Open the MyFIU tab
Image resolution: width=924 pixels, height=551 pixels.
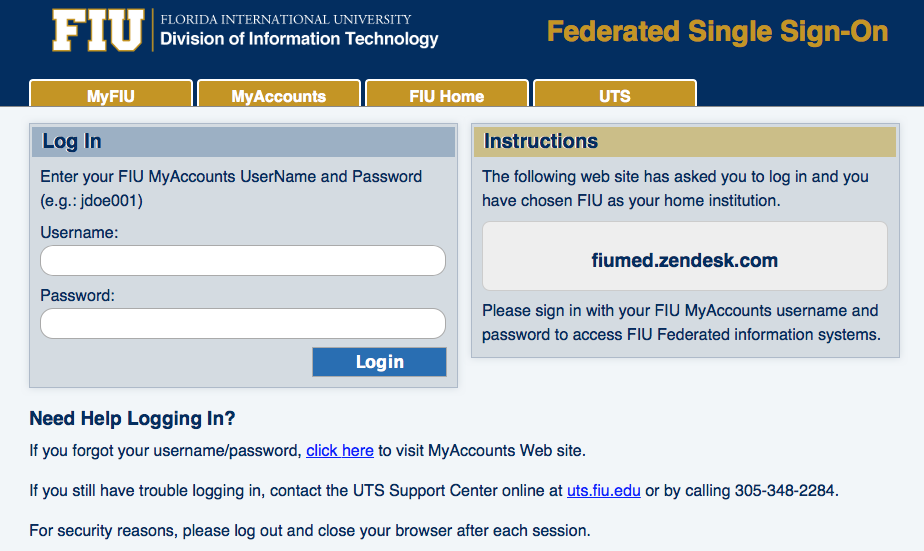pyautogui.click(x=111, y=93)
